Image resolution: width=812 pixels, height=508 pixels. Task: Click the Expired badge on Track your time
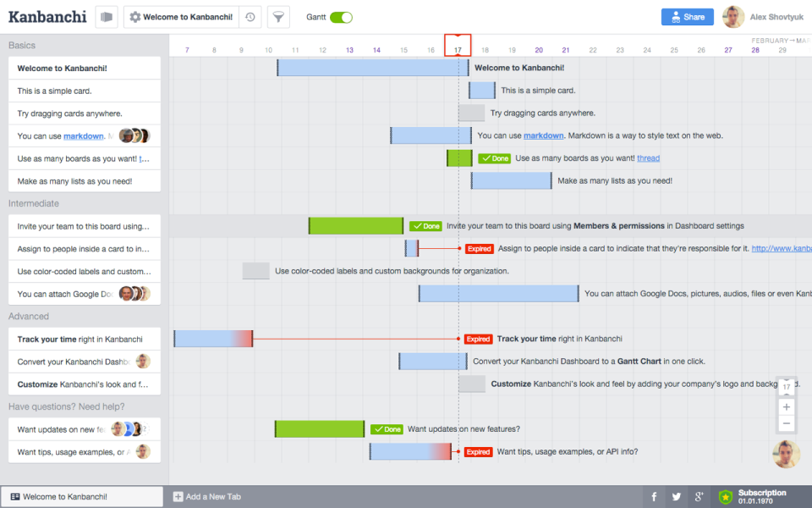click(478, 339)
